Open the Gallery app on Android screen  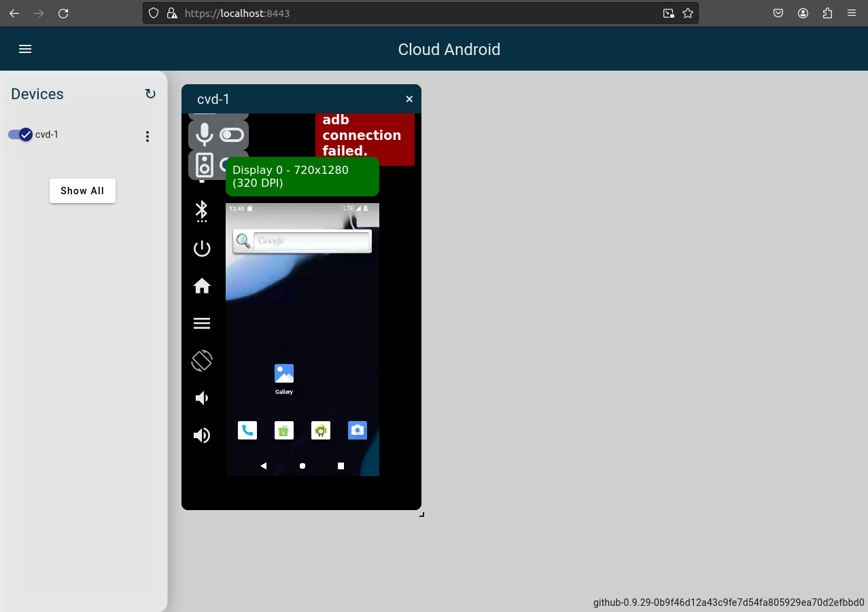[x=284, y=374]
